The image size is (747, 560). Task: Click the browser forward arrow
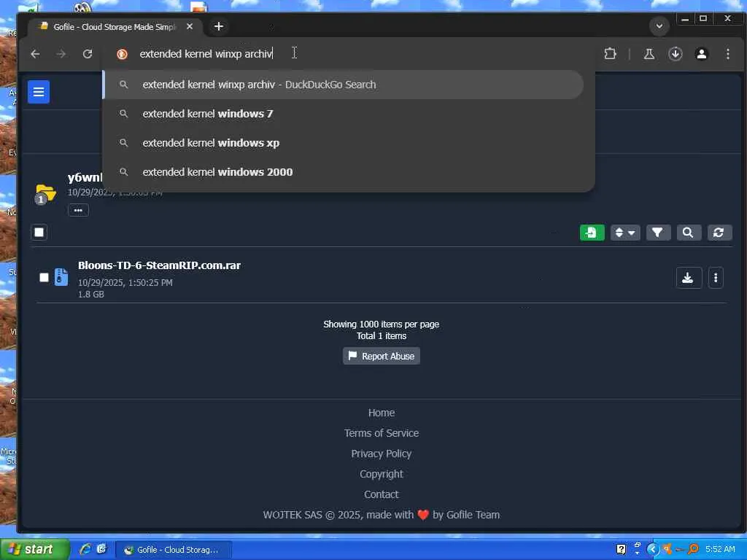coord(61,54)
